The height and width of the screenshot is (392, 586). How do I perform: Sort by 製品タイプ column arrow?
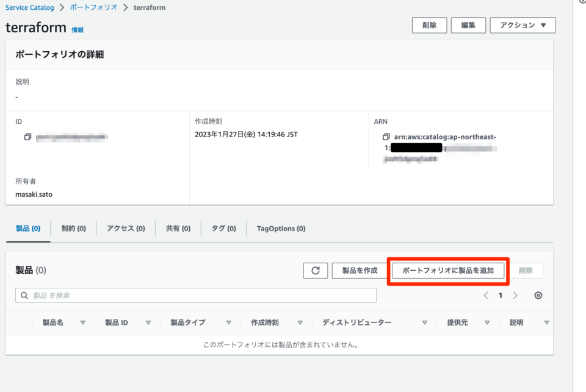click(228, 323)
